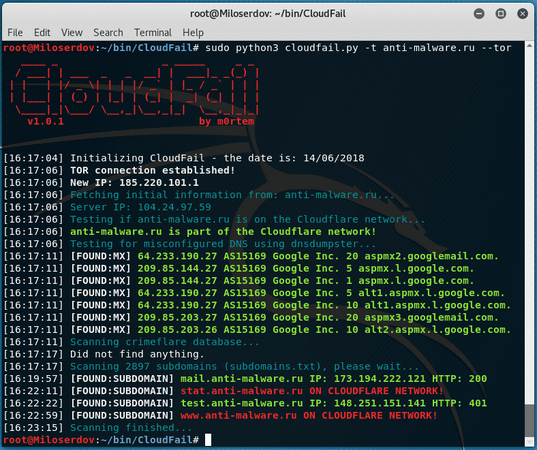The height and width of the screenshot is (450, 537).
Task: Click 'aspmx2.googlemail.com.' MX record
Action: point(431,256)
